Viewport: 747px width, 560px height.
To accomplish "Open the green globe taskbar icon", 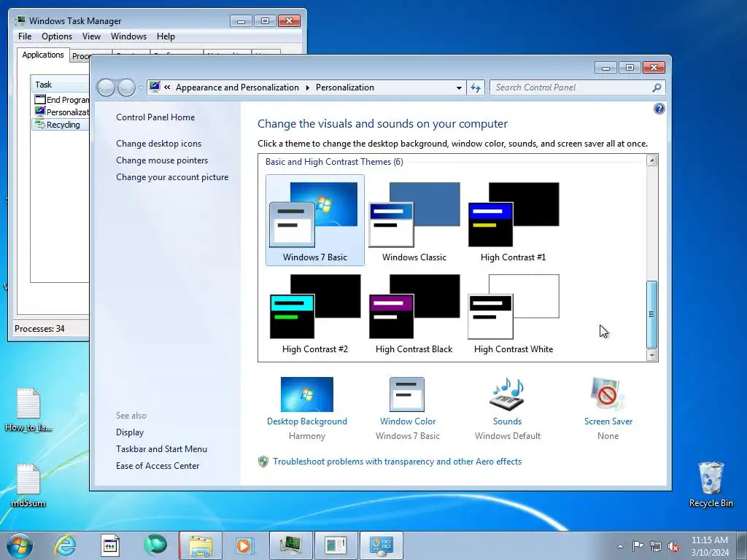I will [x=155, y=545].
